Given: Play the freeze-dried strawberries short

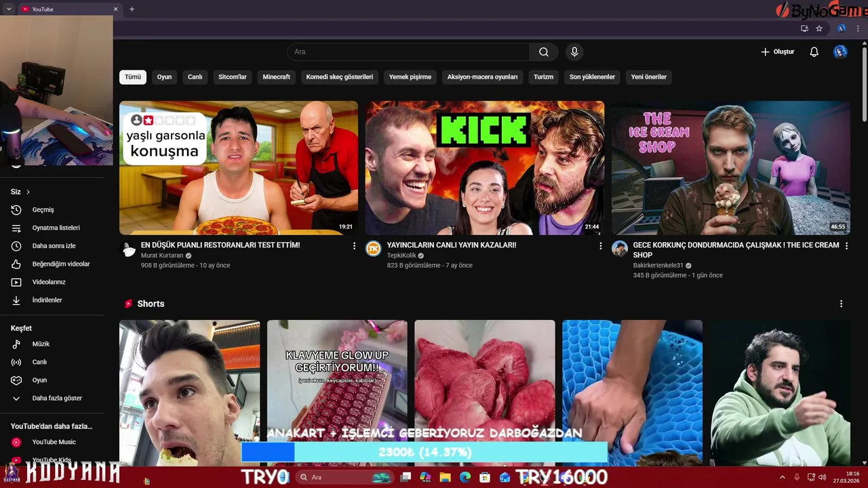Looking at the screenshot, I should pos(485,393).
